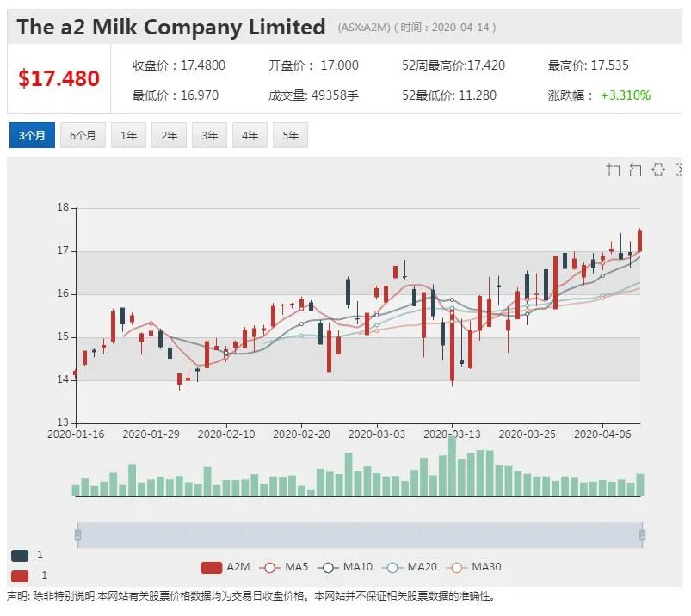Image resolution: width=691 pixels, height=616 pixels.
Task: Click the 开盘价：17.000 value
Action: point(313,65)
